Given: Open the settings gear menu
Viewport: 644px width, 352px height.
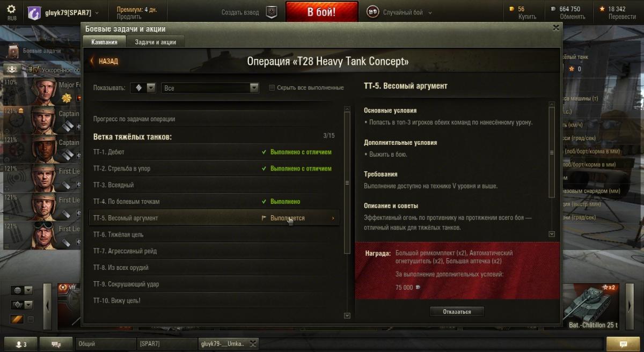Looking at the screenshot, I should point(11,9).
